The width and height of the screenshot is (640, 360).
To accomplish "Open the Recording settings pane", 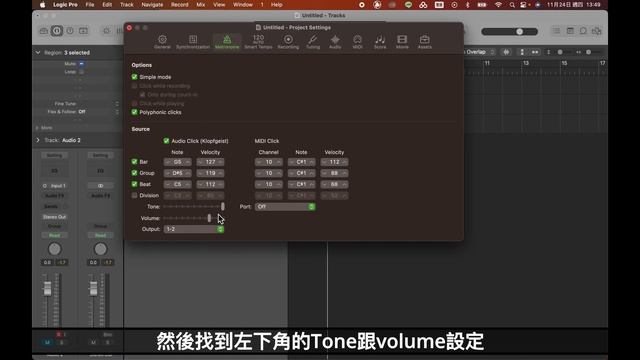I will tap(288, 42).
